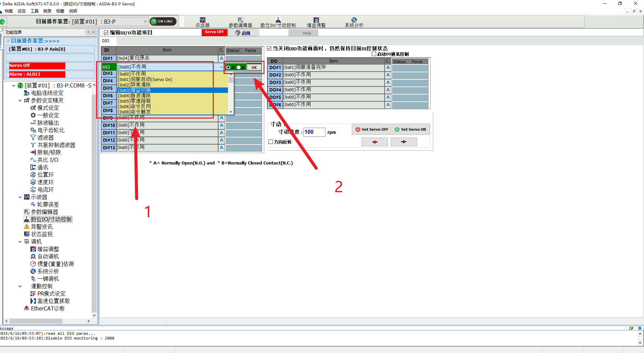Open the 设定 menu
The width and height of the screenshot is (644, 353).
tap(22, 11)
